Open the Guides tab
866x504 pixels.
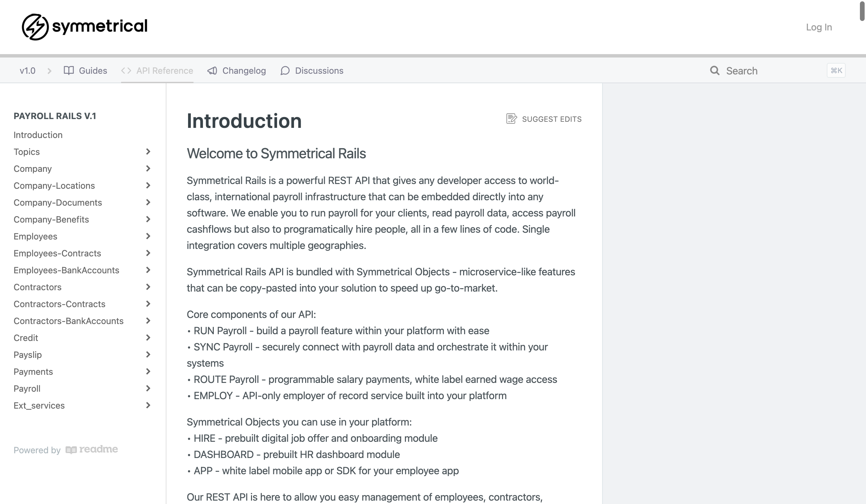[85, 70]
